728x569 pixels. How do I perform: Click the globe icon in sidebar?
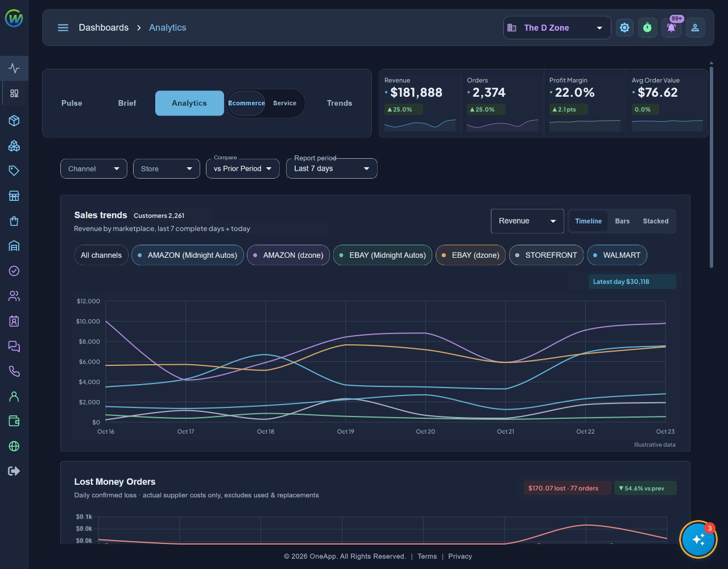[14, 446]
